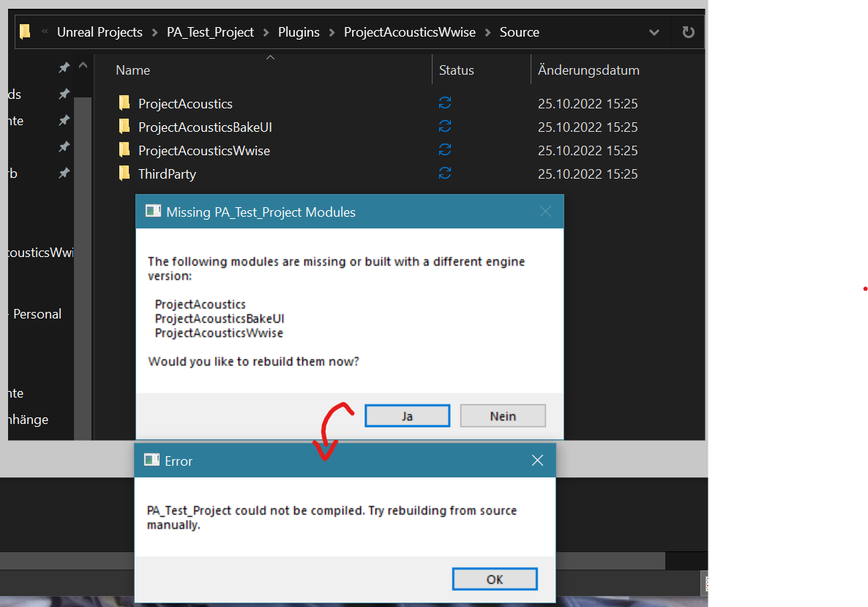Go to Plugins in the breadcrumb path

pos(299,32)
